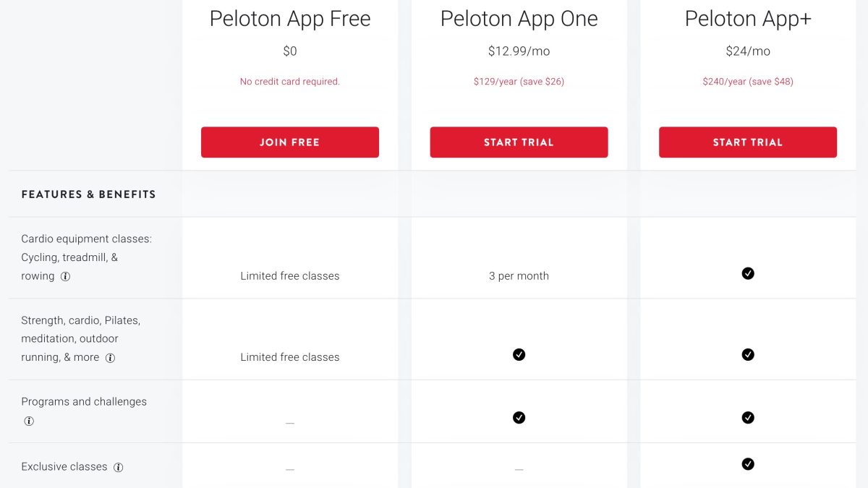The image size is (868, 488).
Task: Click the Peloton App Free plan title
Action: (290, 19)
